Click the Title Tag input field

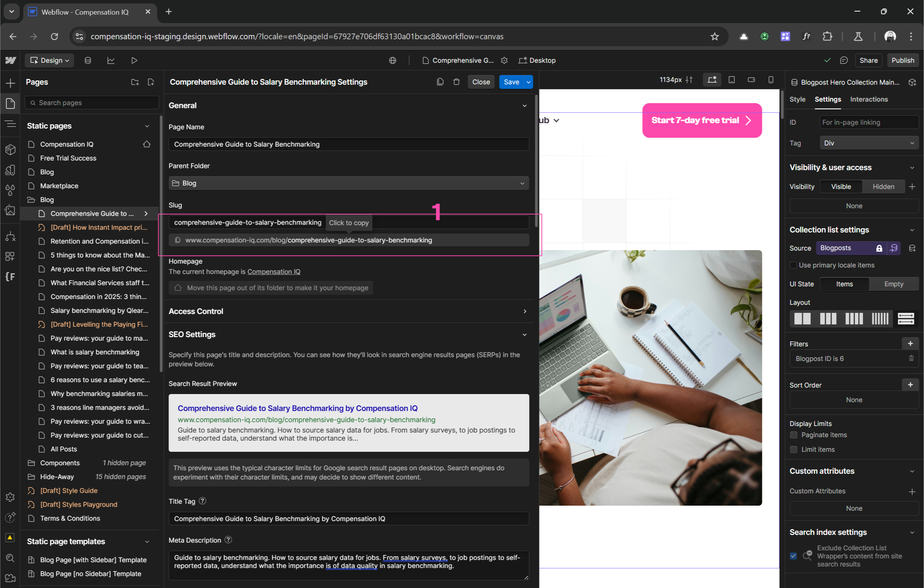(349, 519)
